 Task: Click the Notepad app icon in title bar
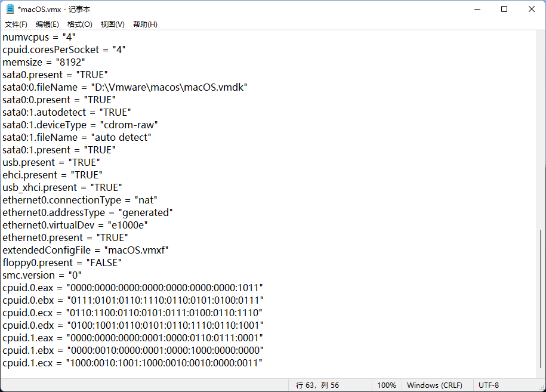tap(10, 9)
